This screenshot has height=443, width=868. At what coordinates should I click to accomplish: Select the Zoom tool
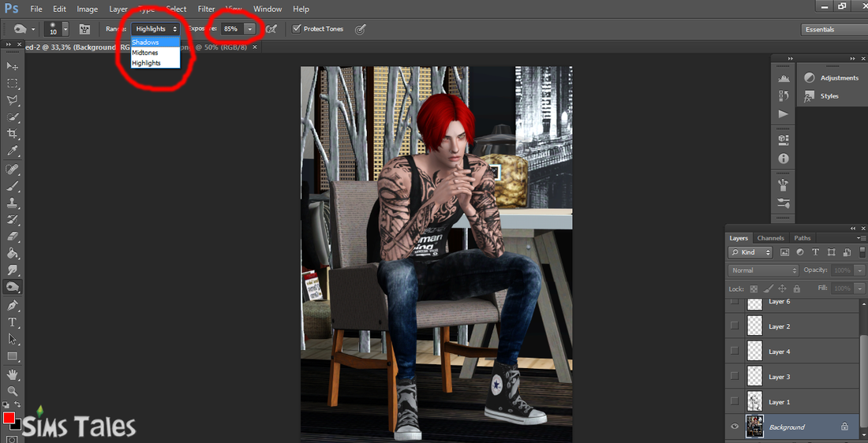pos(12,391)
